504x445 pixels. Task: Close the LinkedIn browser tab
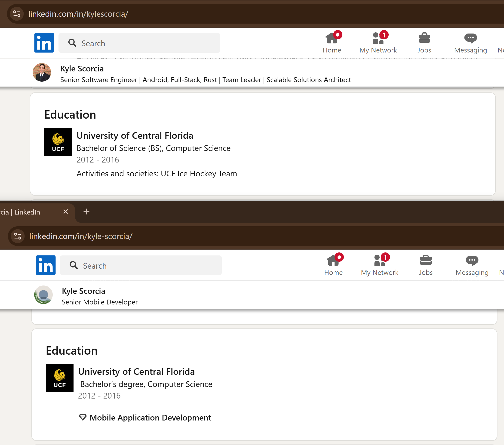pyautogui.click(x=66, y=212)
